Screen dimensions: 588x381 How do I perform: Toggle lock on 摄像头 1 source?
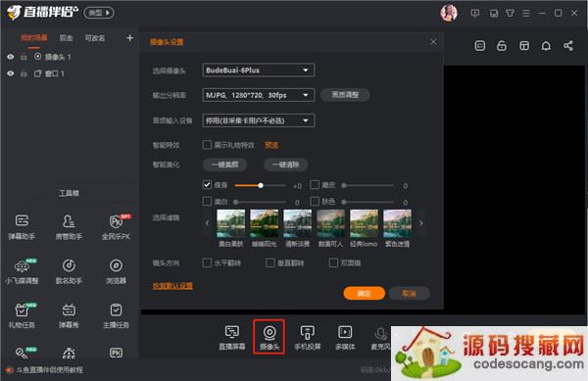tap(24, 57)
